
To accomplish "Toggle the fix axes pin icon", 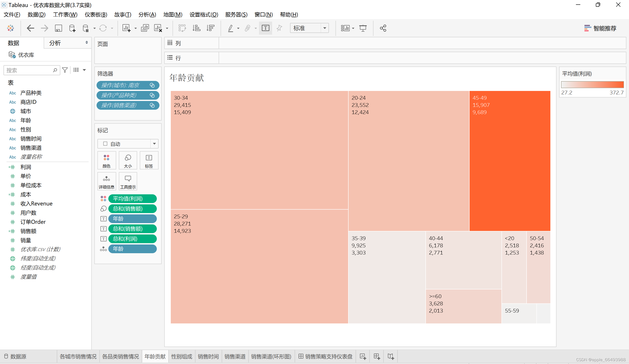I will point(279,28).
